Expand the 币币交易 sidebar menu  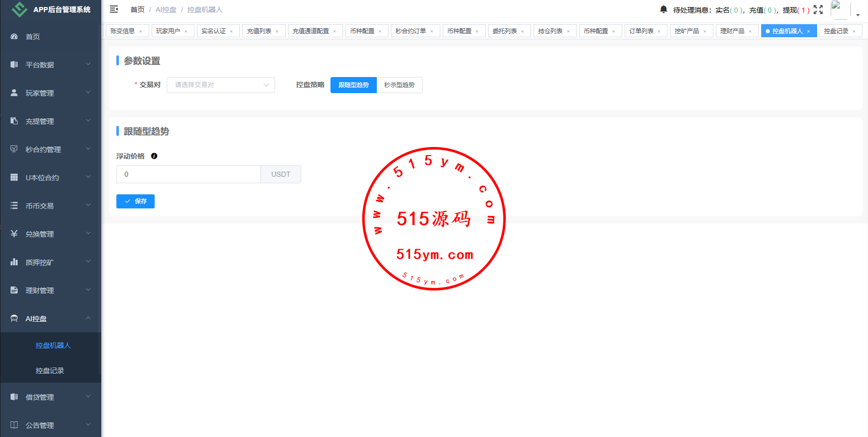coord(50,206)
